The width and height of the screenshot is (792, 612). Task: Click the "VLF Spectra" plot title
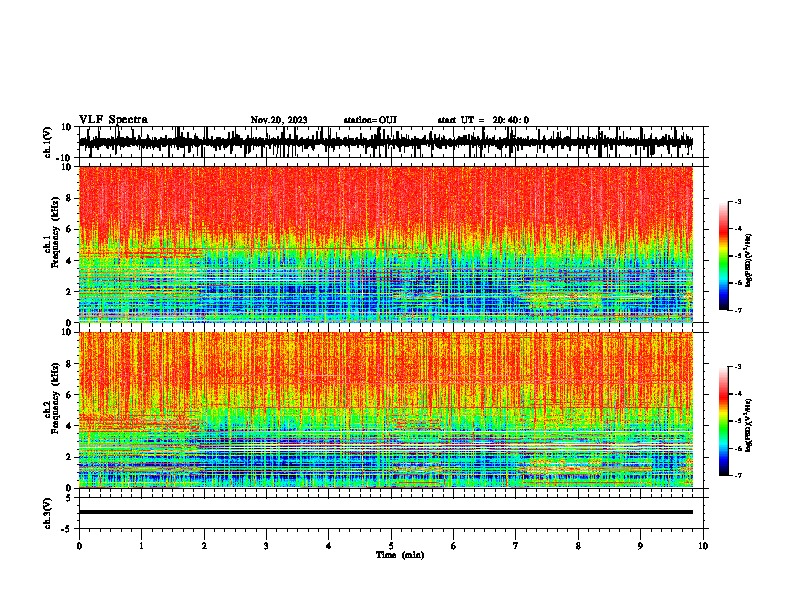pos(113,120)
